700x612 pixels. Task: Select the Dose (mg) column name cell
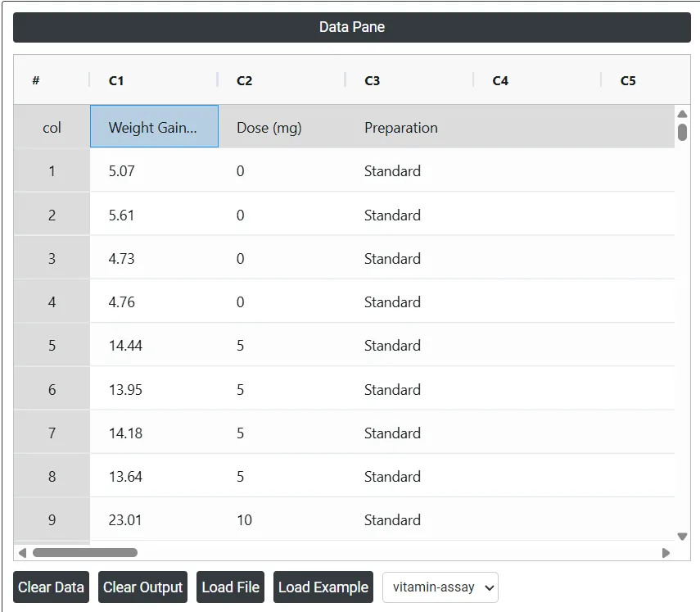[x=282, y=126]
